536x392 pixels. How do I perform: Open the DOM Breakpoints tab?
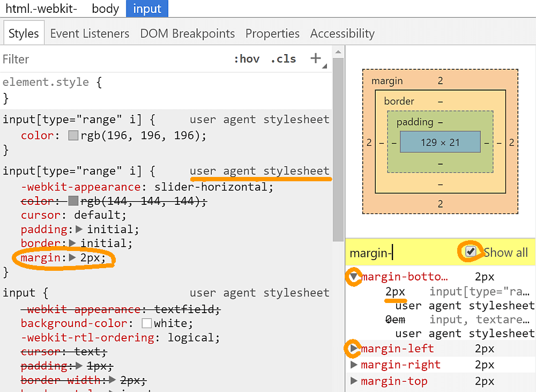188,33
